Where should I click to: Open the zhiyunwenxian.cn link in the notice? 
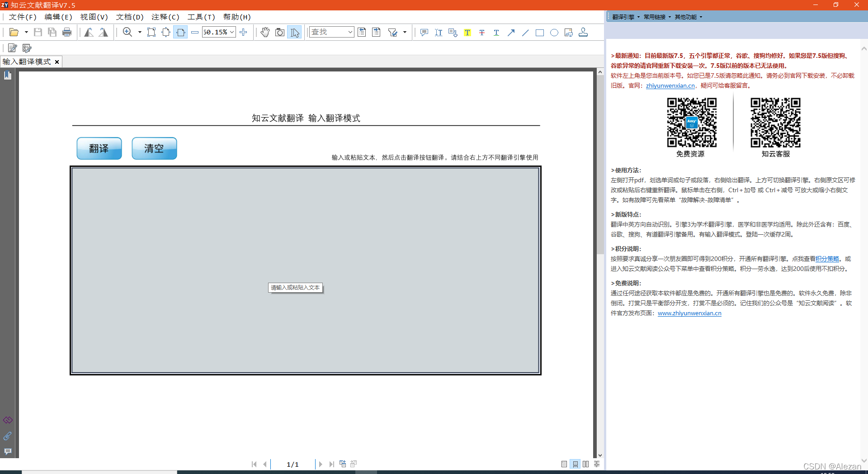click(670, 85)
